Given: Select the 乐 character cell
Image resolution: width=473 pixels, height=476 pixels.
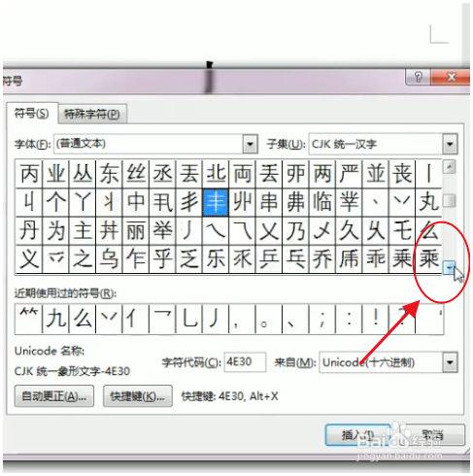Looking at the screenshot, I should (x=216, y=259).
